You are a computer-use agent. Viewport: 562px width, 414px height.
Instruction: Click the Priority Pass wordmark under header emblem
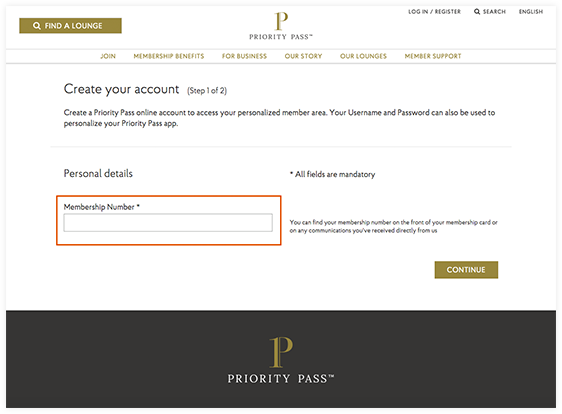click(281, 37)
